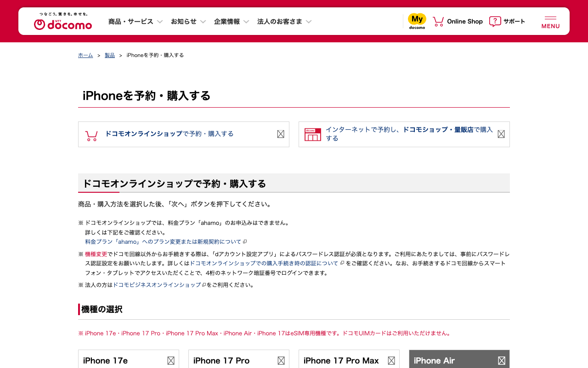
Task: Open the お知らせ menu
Action: point(184,22)
